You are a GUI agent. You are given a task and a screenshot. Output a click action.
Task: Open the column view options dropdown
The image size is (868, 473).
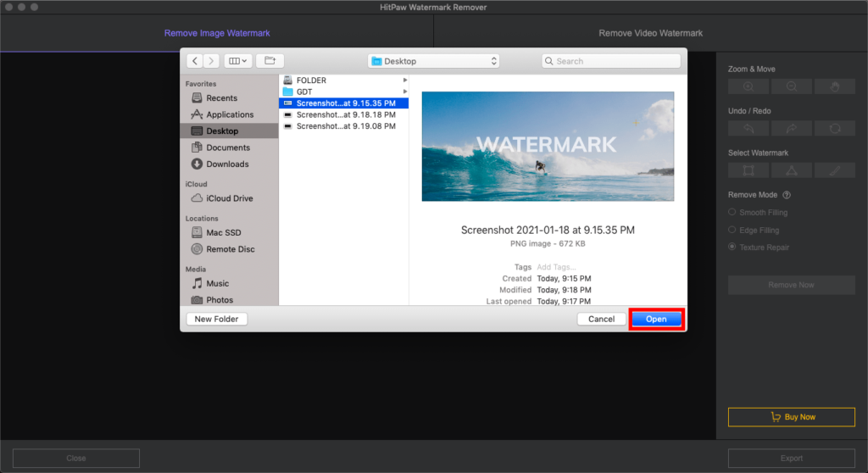(x=238, y=61)
